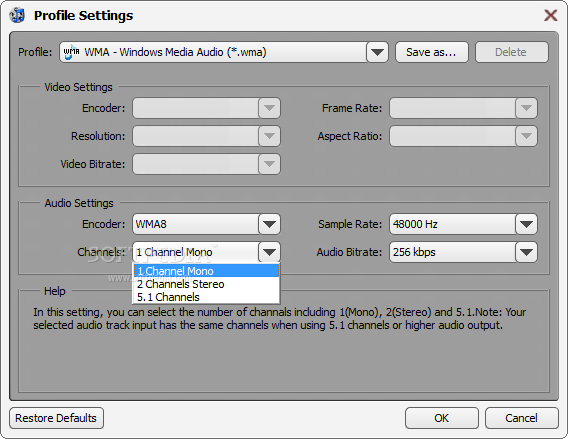Click the Frame Rate: label
The height and width of the screenshot is (439, 568).
coord(352,108)
